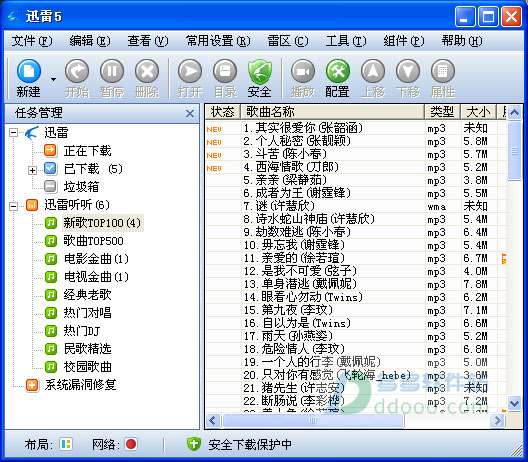
Task: Select 热门对唱 playlist
Action: point(88,312)
